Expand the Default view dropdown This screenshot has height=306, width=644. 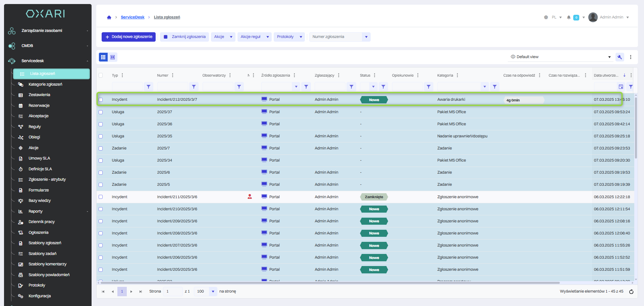point(609,57)
